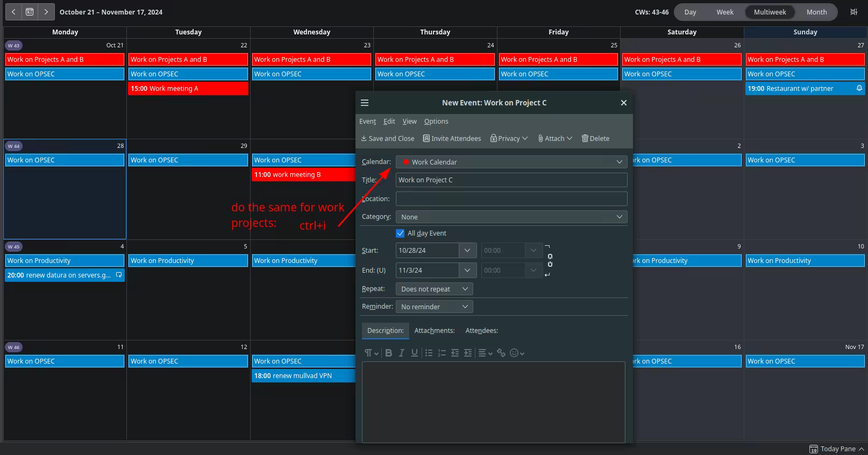Viewport: 868px width, 455px height.
Task: Open the Options menu
Action: tap(436, 122)
